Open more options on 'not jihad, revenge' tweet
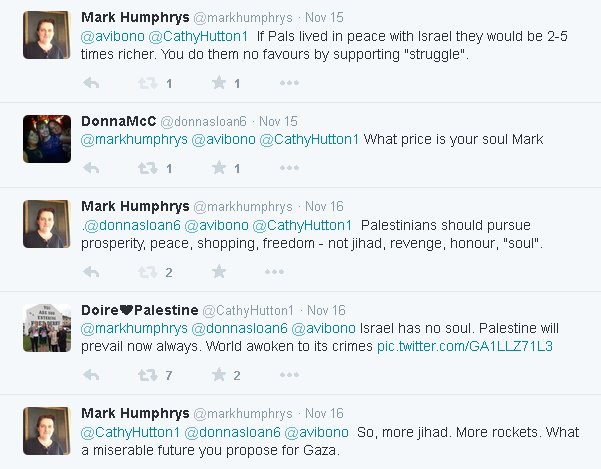 274,272
